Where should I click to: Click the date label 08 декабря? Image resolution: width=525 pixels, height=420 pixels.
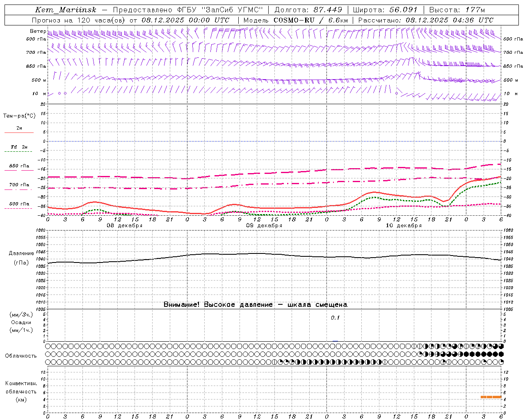click(x=125, y=226)
